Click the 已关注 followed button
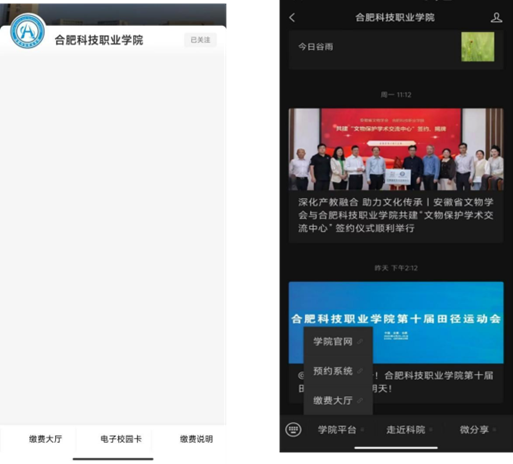 (x=200, y=40)
